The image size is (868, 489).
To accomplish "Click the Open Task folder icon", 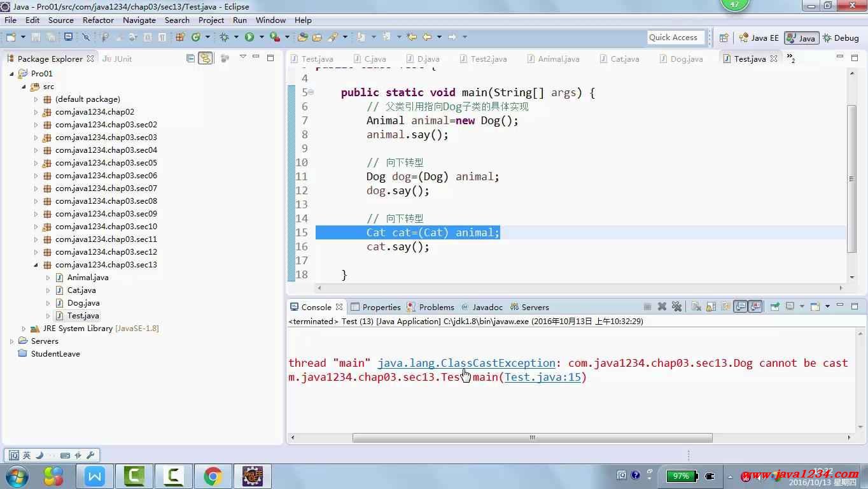I will click(316, 38).
